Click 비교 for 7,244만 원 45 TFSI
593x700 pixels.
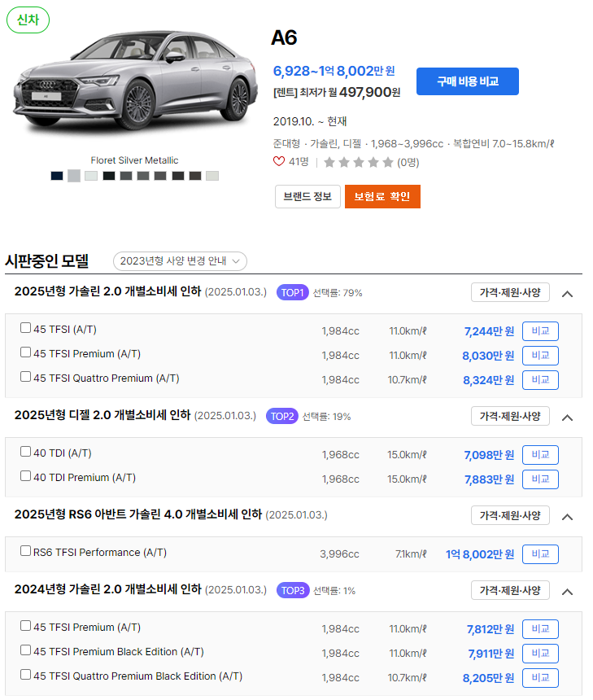(540, 331)
